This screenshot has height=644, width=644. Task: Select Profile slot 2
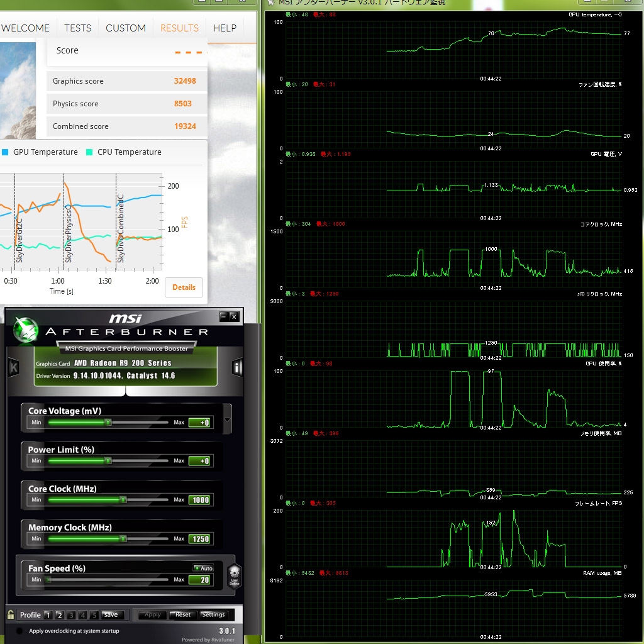[60, 615]
